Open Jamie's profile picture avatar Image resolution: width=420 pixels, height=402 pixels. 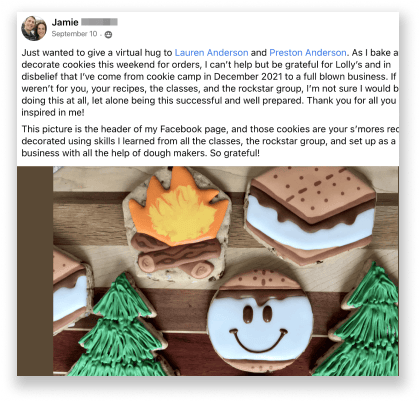point(34,28)
